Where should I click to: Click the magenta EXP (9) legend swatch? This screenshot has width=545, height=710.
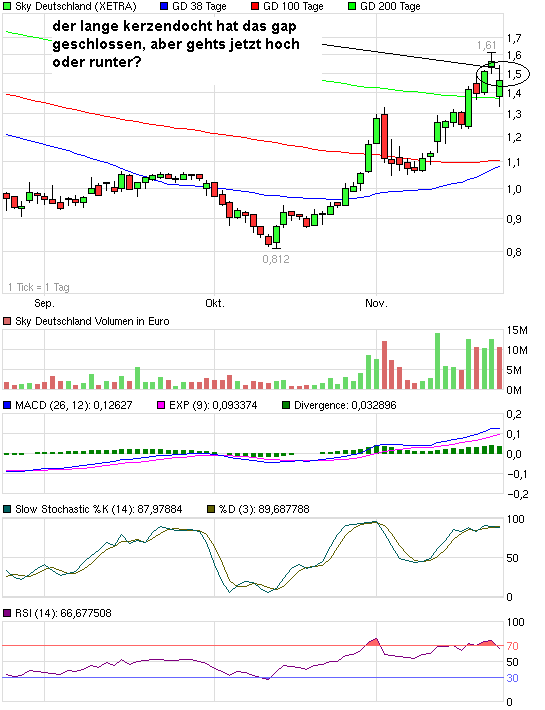tap(161, 405)
